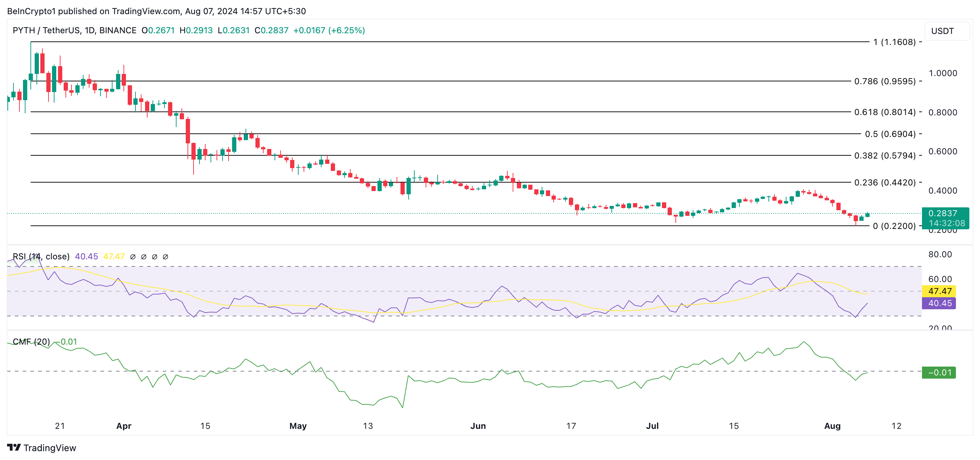
Task: Click the 0 (0.2200) Fibonacci bottom label
Action: (x=894, y=226)
